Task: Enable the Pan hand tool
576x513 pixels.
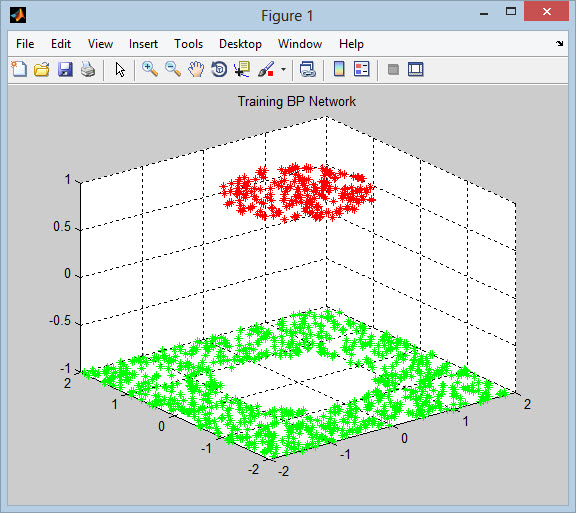Action: pyautogui.click(x=196, y=69)
